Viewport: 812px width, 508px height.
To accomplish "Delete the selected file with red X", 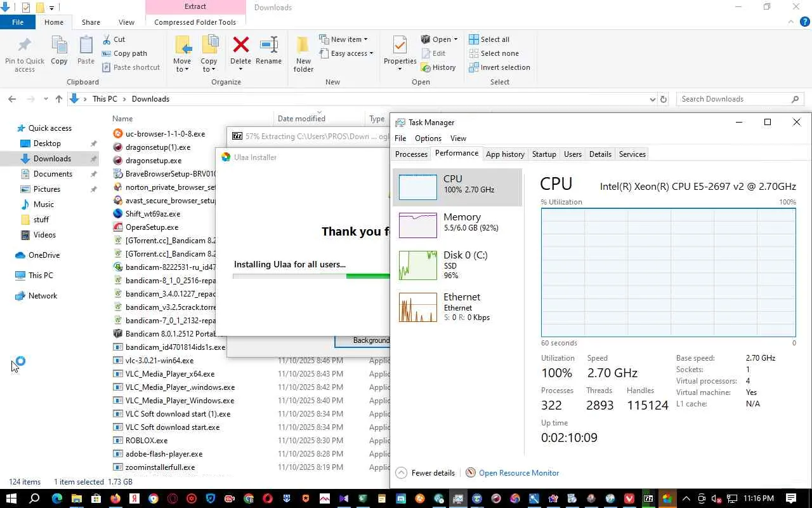I will [x=240, y=44].
